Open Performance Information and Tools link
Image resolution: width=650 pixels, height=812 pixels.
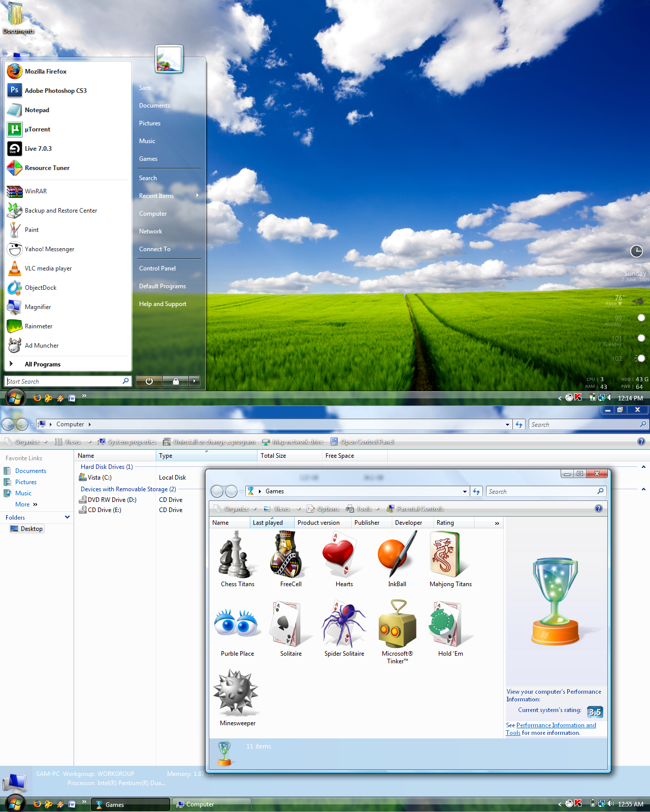click(x=551, y=729)
